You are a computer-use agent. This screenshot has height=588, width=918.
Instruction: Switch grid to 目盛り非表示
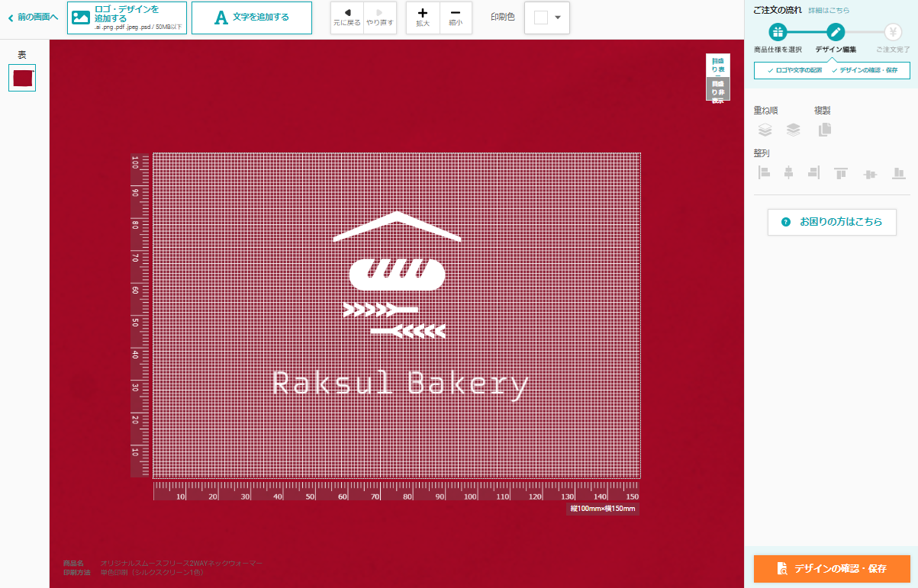[x=717, y=89]
